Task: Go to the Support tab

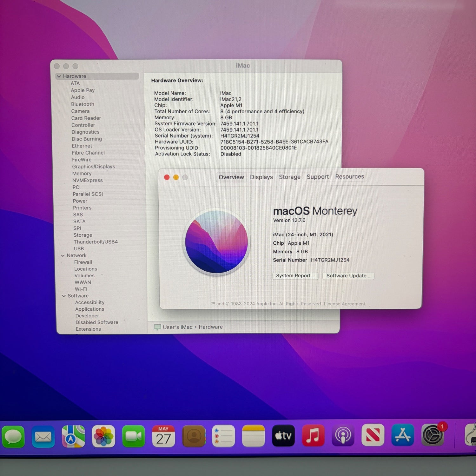Action: tap(318, 177)
